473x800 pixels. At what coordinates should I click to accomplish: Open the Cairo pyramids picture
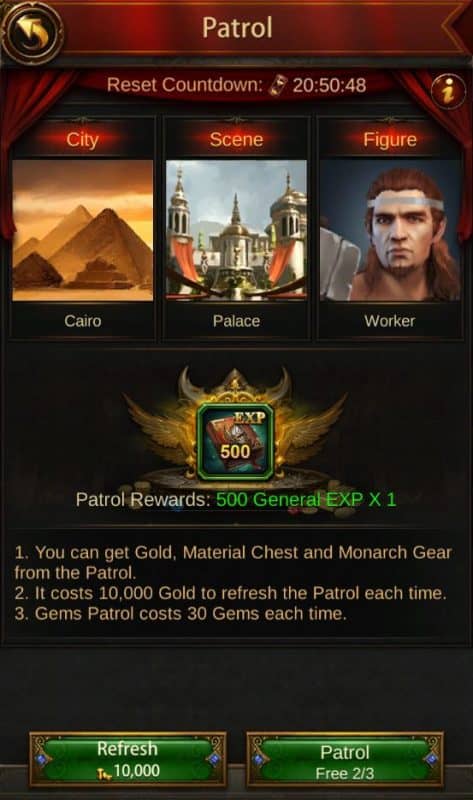(83, 231)
